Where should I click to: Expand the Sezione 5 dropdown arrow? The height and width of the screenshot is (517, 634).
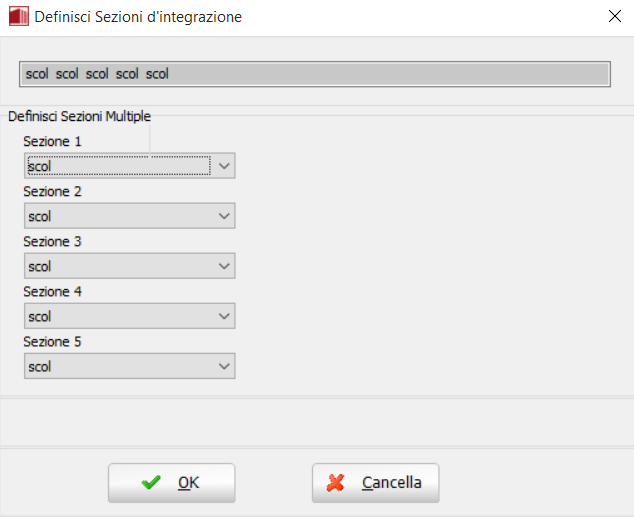click(224, 366)
